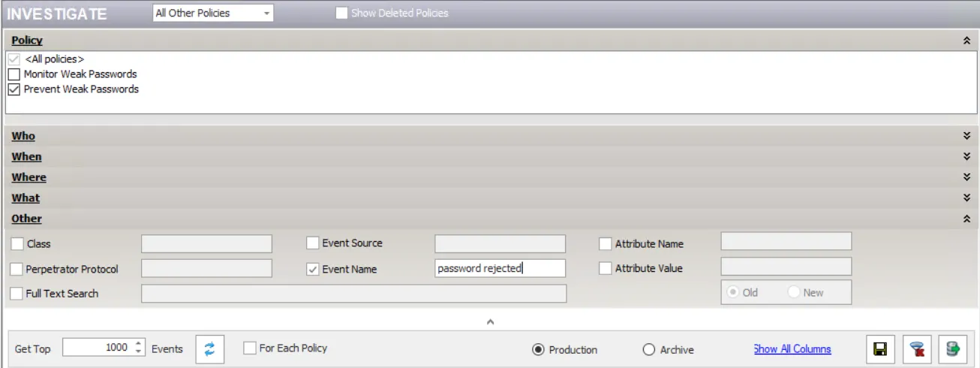Click the Class input field
The height and width of the screenshot is (368, 980).
206,243
